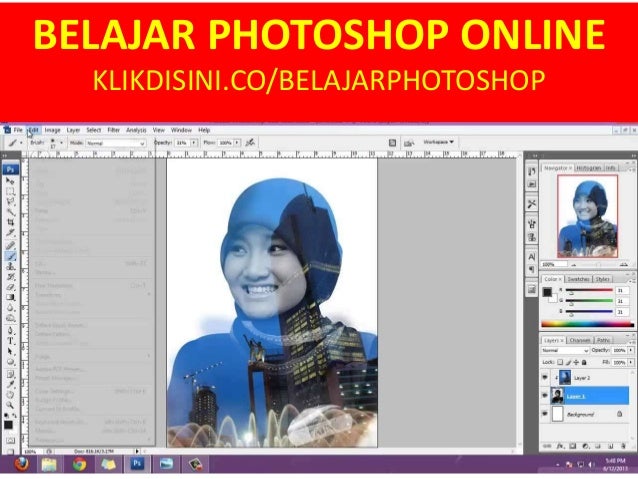Select the Blur tool

tap(11, 308)
